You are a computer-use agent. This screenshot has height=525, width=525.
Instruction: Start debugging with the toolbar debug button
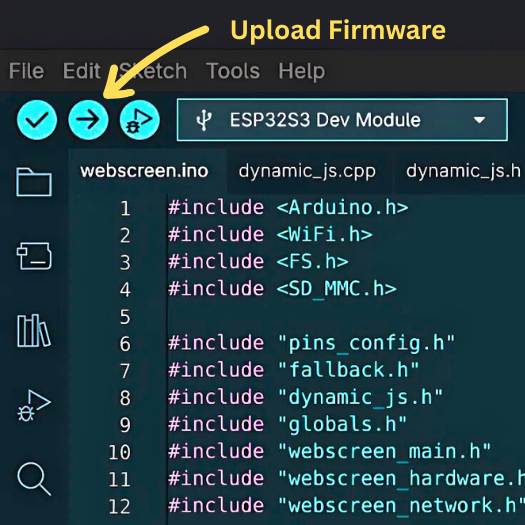pyautogui.click(x=140, y=120)
